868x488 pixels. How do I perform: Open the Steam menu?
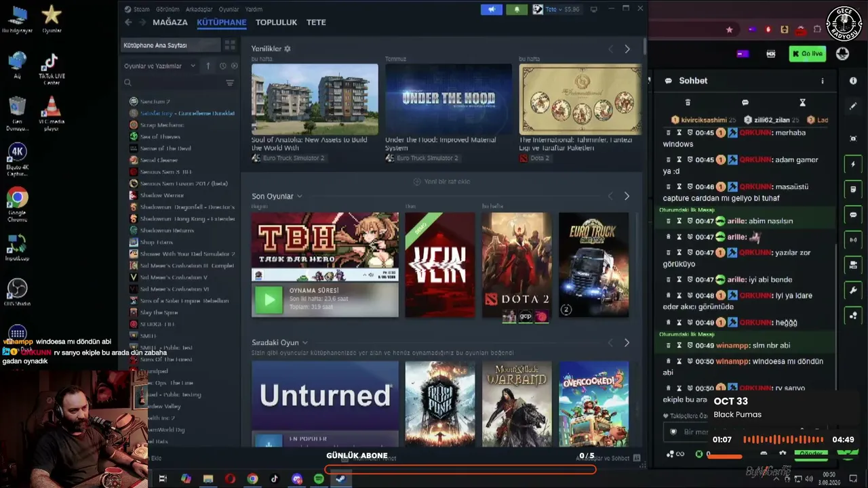coord(141,9)
